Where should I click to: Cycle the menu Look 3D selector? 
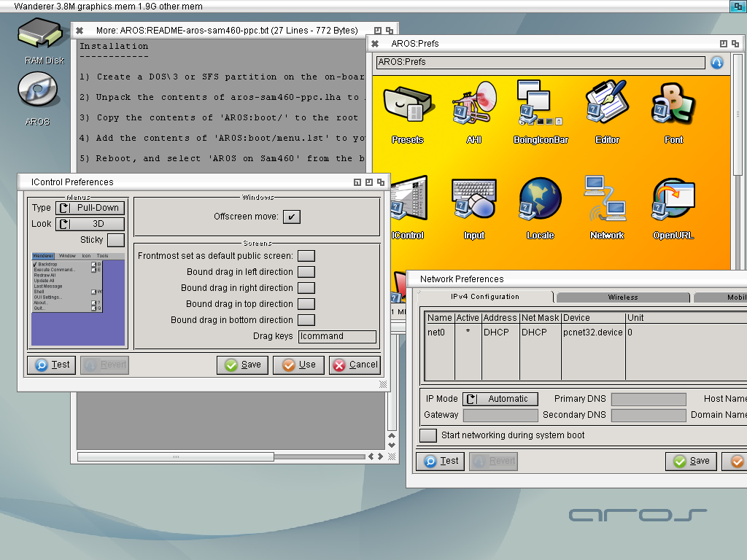pos(90,224)
